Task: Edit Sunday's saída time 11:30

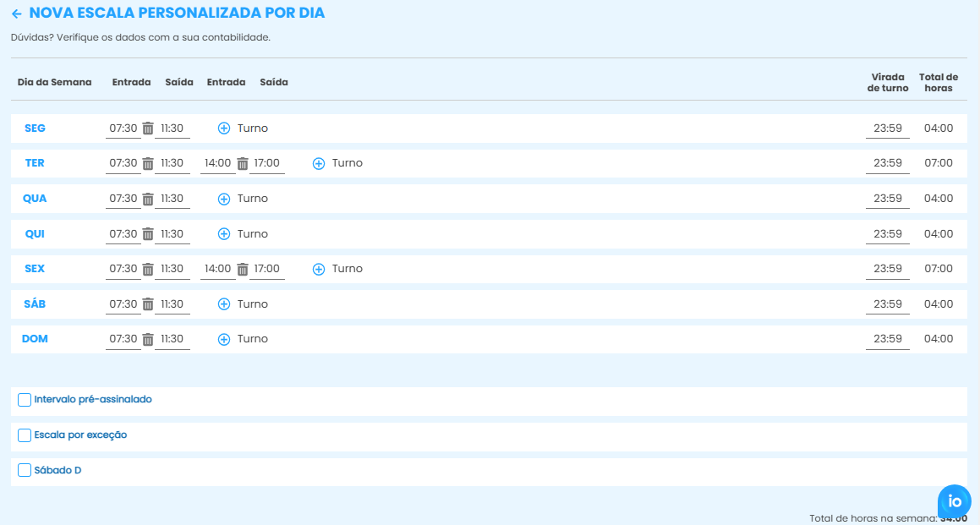Action: tap(172, 339)
